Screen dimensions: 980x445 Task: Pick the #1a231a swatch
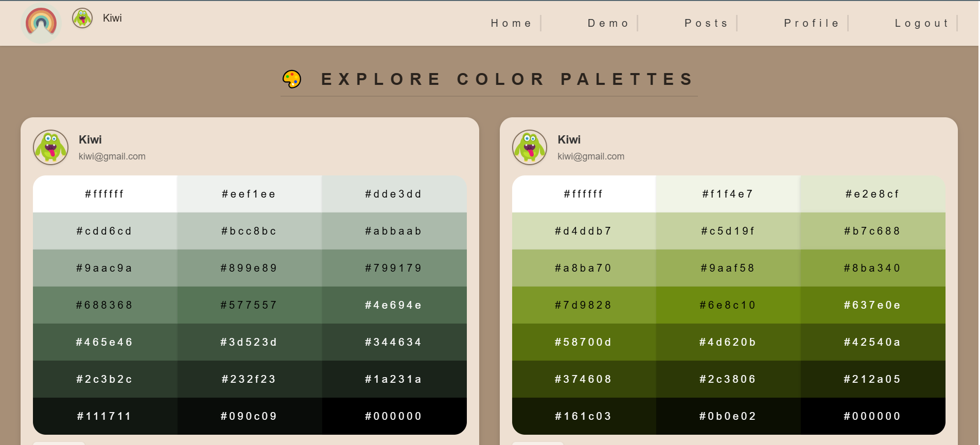click(x=394, y=379)
